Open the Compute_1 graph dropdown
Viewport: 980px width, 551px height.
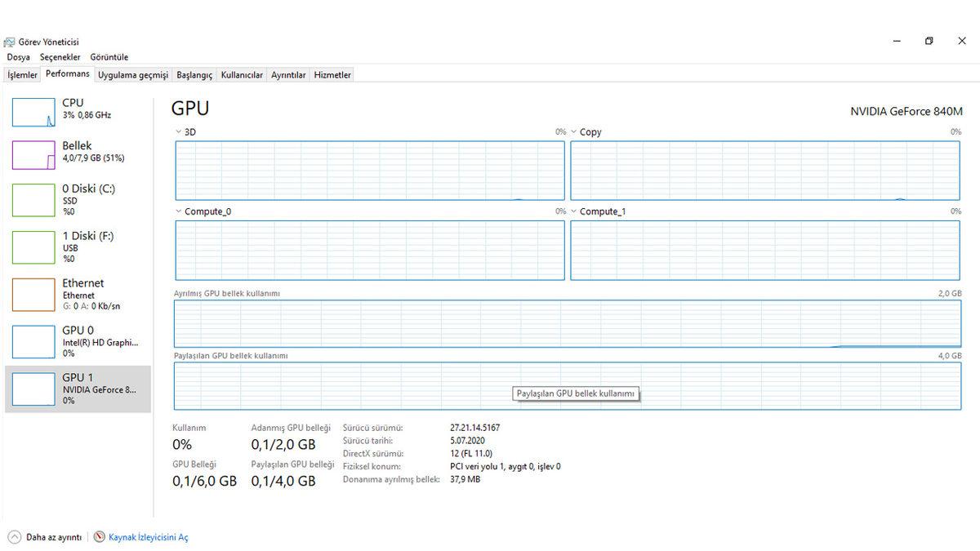[574, 211]
